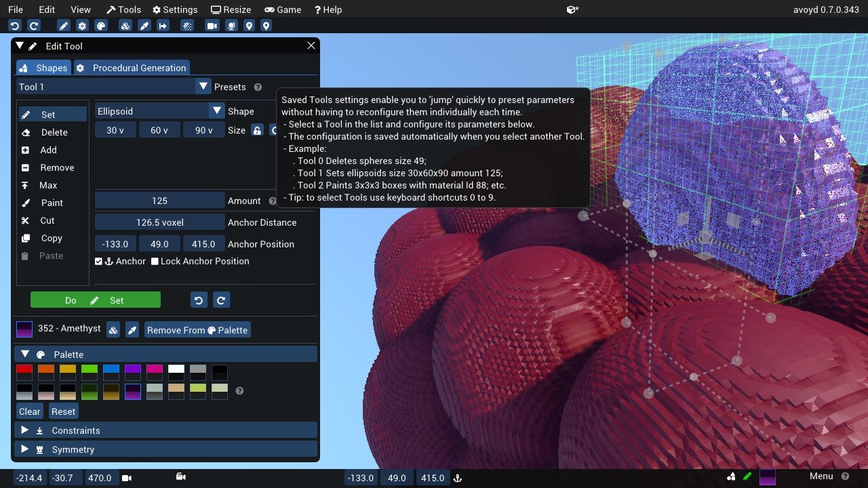The width and height of the screenshot is (868, 488).
Task: Select the Delete edit mode
Action: (54, 132)
